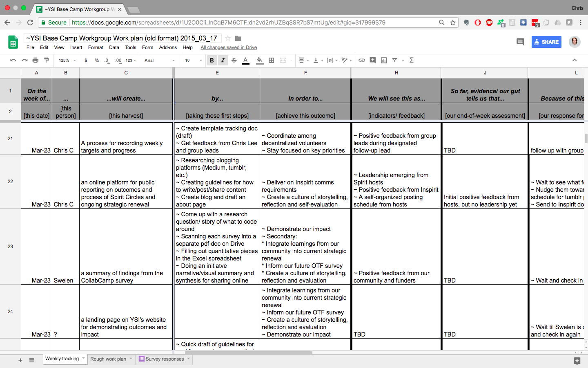The width and height of the screenshot is (588, 368).
Task: Open the font size 10 dropdown
Action: pyautogui.click(x=193, y=60)
